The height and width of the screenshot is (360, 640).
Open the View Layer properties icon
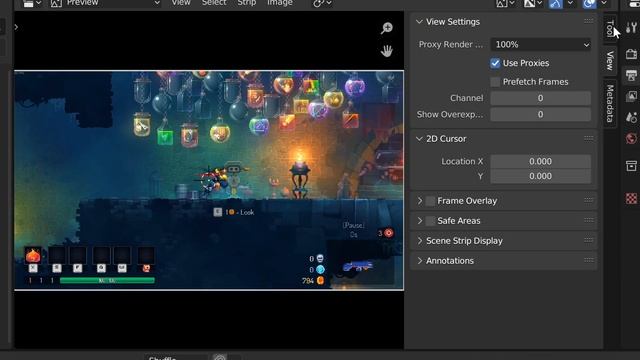[631, 96]
